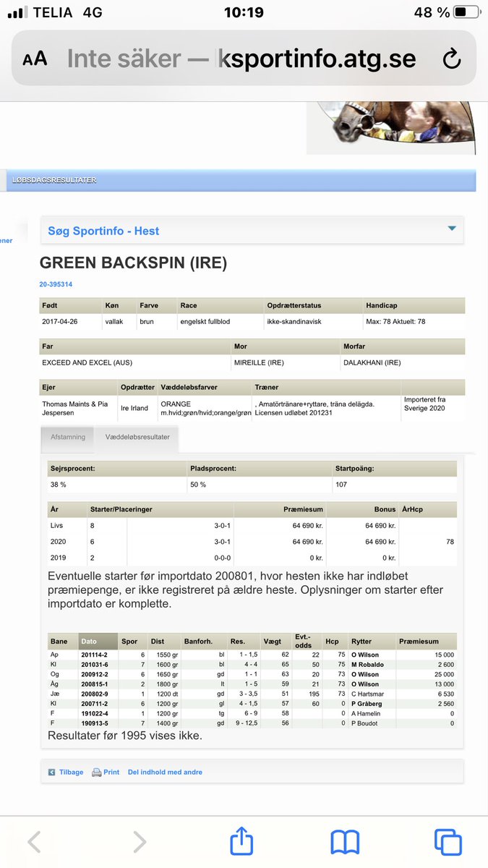Click the 20-395314 horse ID link
488x868 pixels.
56,284
